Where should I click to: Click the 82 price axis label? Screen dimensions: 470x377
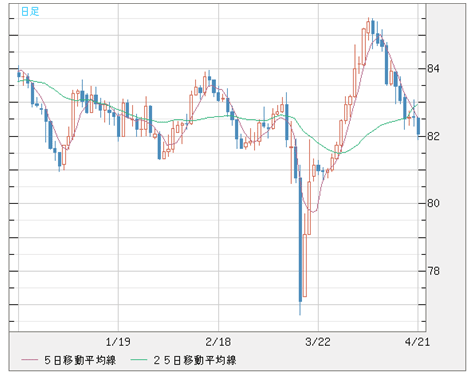pyautogui.click(x=433, y=136)
